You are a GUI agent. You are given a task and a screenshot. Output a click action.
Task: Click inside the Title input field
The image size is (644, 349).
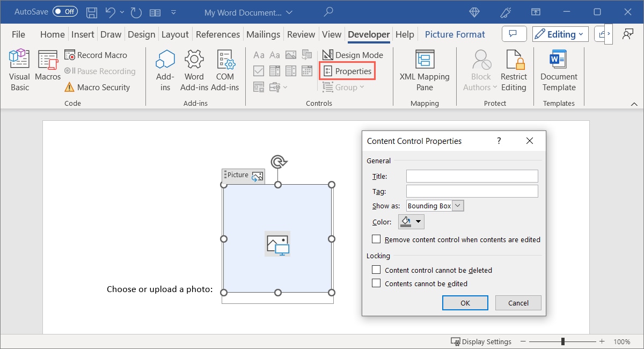pyautogui.click(x=471, y=176)
